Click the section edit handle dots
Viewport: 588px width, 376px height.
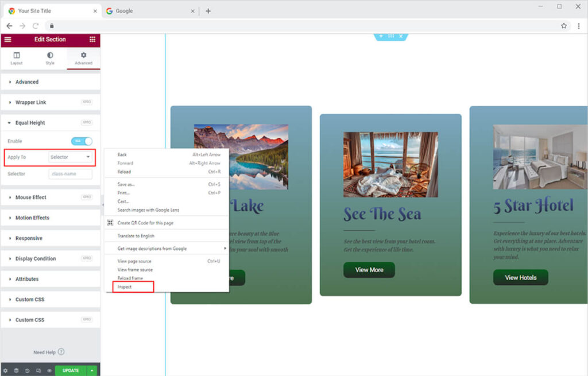(391, 36)
